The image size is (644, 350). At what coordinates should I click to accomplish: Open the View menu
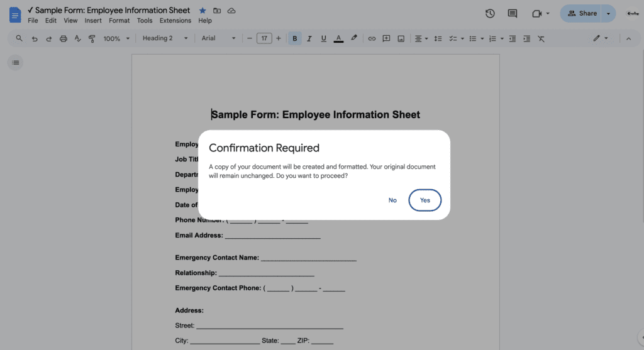click(70, 21)
